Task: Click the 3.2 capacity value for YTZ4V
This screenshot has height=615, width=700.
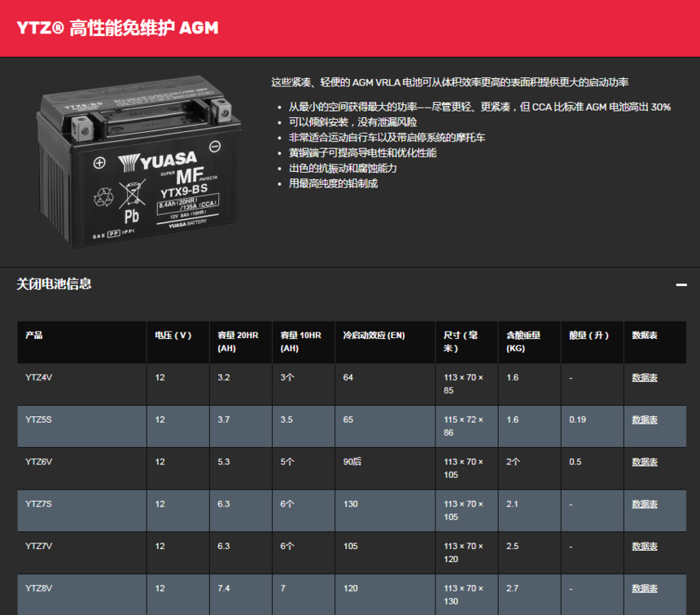Action: 224,377
